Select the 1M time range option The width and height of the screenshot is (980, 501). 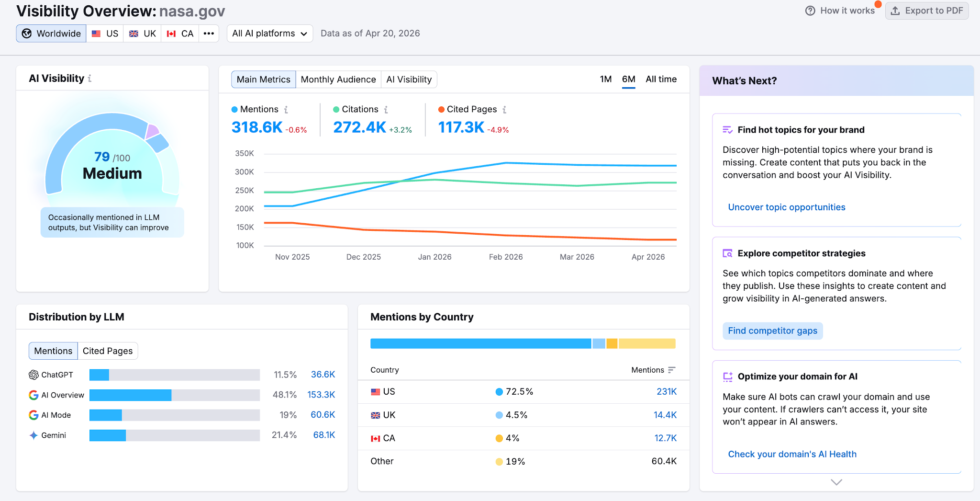click(x=605, y=79)
